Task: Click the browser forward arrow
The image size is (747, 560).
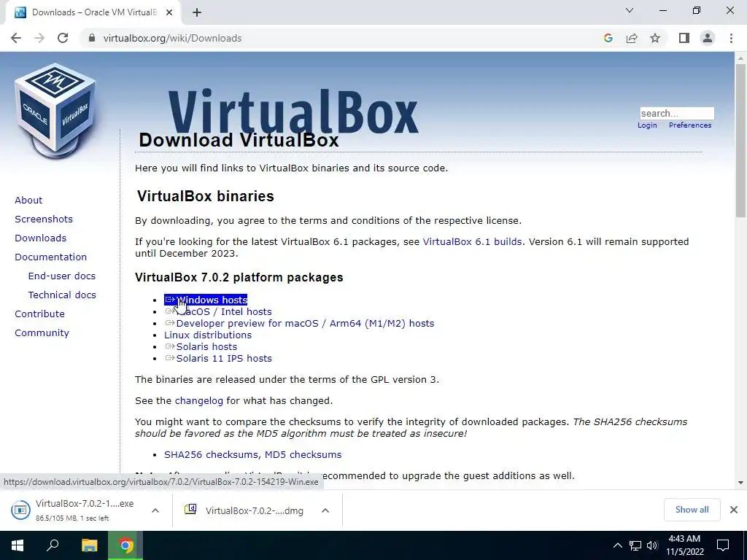Action: (39, 38)
